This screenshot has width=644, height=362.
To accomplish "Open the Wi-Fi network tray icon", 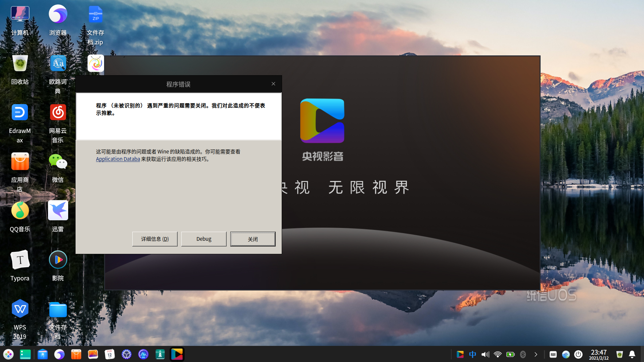I will [x=498, y=354].
